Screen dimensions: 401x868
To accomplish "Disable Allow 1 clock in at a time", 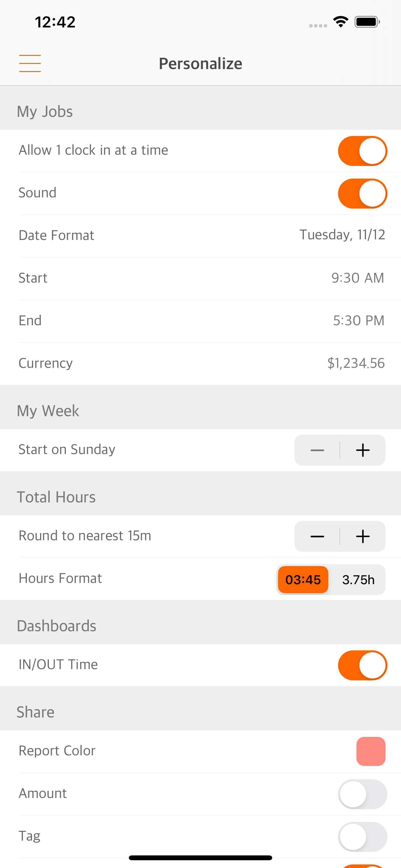I will tap(363, 151).
